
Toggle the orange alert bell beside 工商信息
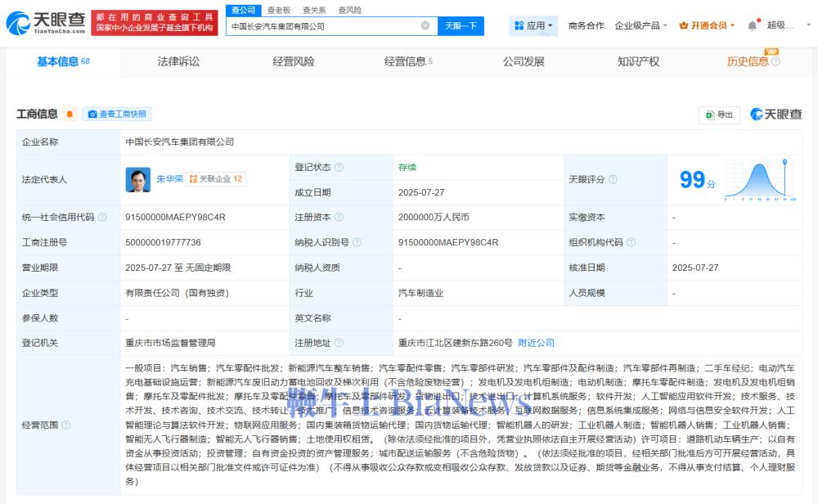[70, 114]
